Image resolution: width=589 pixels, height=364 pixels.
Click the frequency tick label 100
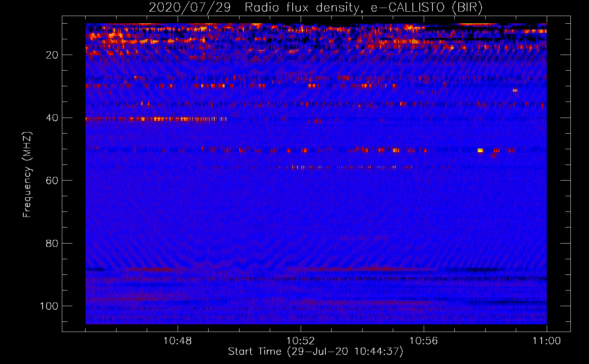(49, 306)
